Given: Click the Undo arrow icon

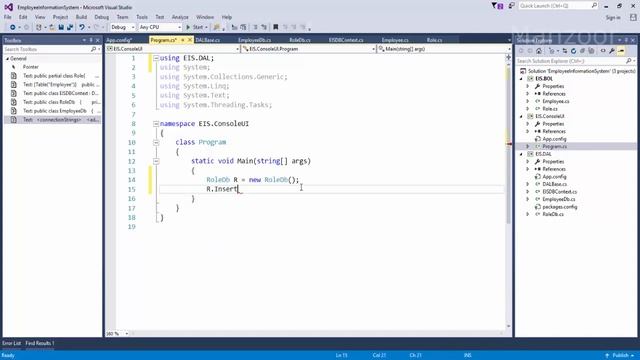Looking at the screenshot, I should click(82, 27).
